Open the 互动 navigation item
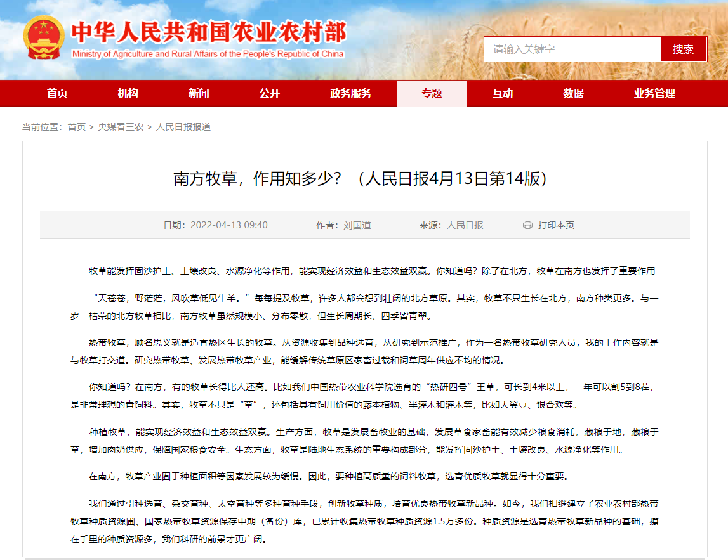The width and height of the screenshot is (728, 560). (x=502, y=93)
